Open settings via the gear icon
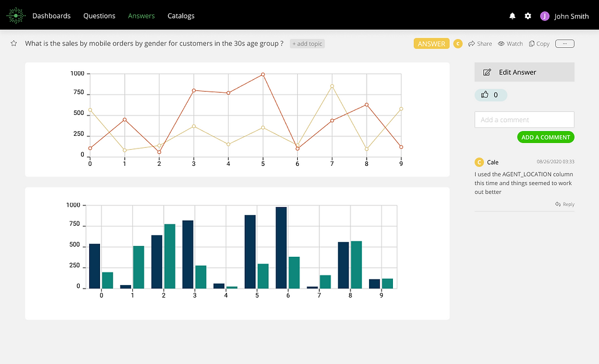 tap(528, 16)
